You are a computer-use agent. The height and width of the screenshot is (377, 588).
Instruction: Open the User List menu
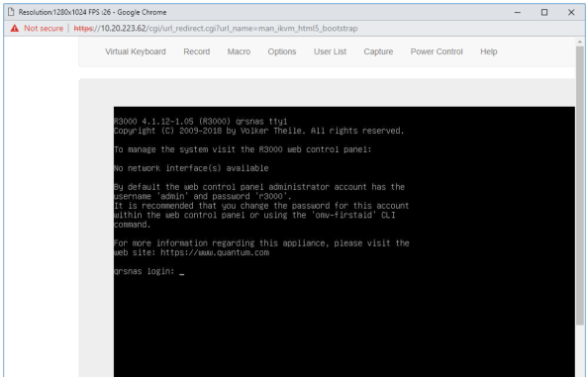(x=330, y=51)
